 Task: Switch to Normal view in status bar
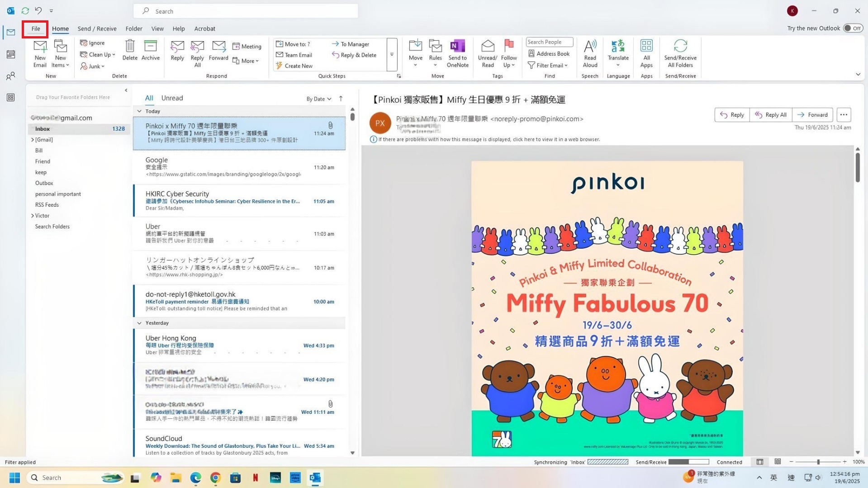pyautogui.click(x=760, y=462)
